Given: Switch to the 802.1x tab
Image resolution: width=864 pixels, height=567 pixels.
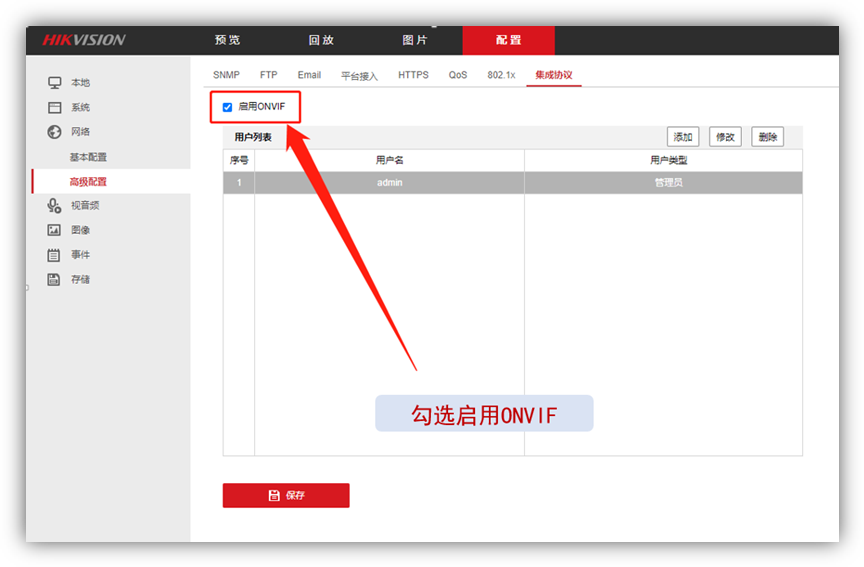Looking at the screenshot, I should [x=501, y=75].
